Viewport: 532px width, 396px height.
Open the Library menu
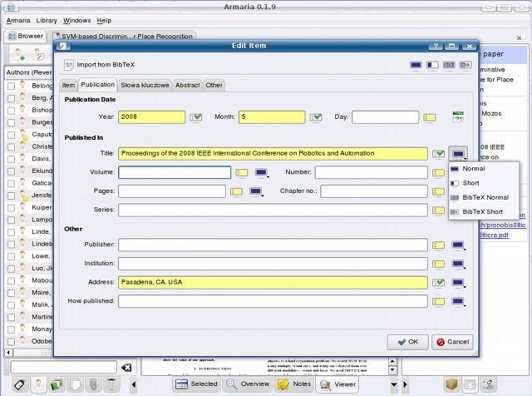click(47, 20)
